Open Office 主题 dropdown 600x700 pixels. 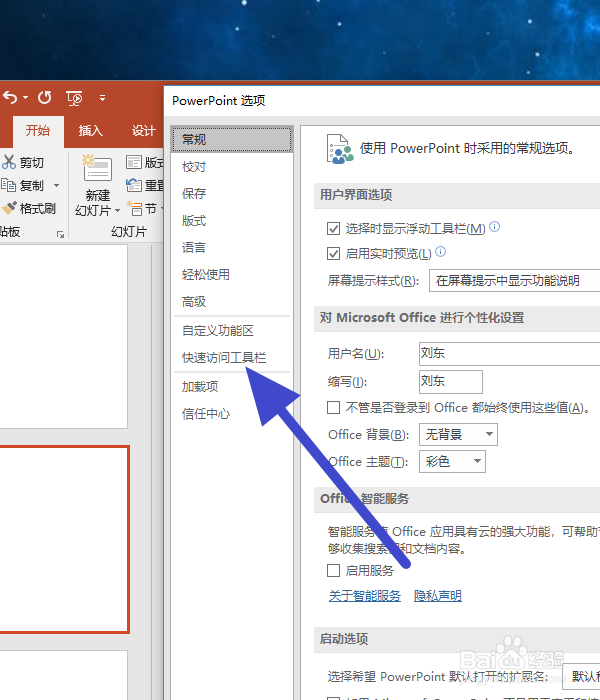coord(452,461)
